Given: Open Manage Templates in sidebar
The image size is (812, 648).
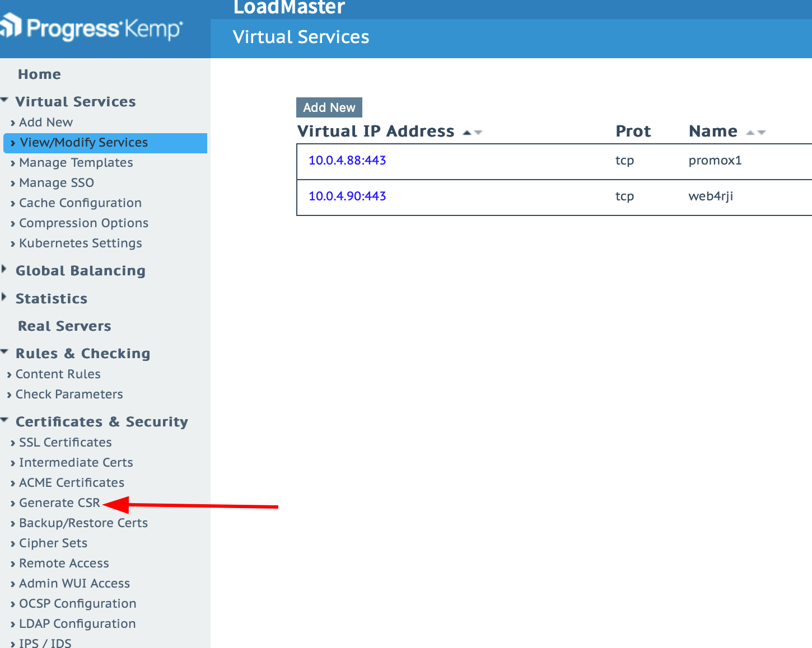Looking at the screenshot, I should click(76, 163).
